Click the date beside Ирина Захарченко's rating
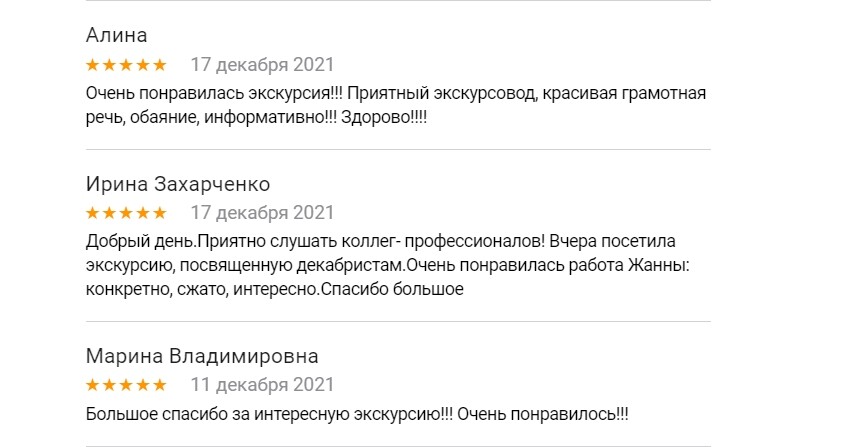Screen dimensions: 860x447 262,213
